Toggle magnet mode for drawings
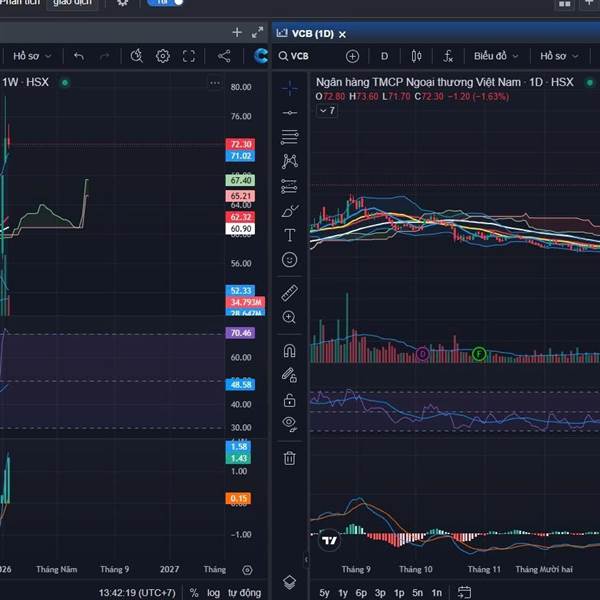The height and width of the screenshot is (600, 600). click(289, 351)
